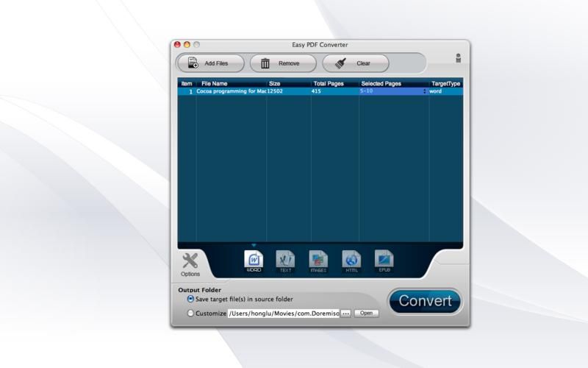Image resolution: width=588 pixels, height=368 pixels.
Task: Click the Add Files button
Action: (210, 63)
